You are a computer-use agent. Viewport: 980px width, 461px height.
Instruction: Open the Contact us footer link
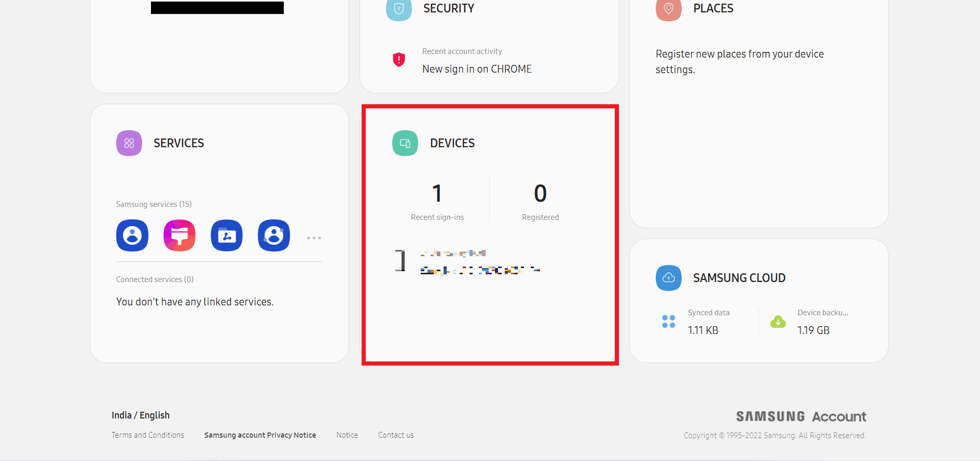coord(396,435)
